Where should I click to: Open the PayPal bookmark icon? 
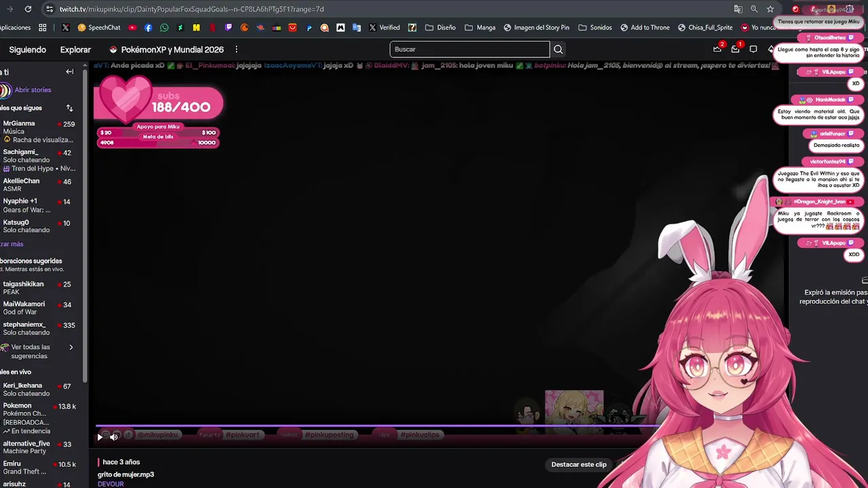point(309,28)
